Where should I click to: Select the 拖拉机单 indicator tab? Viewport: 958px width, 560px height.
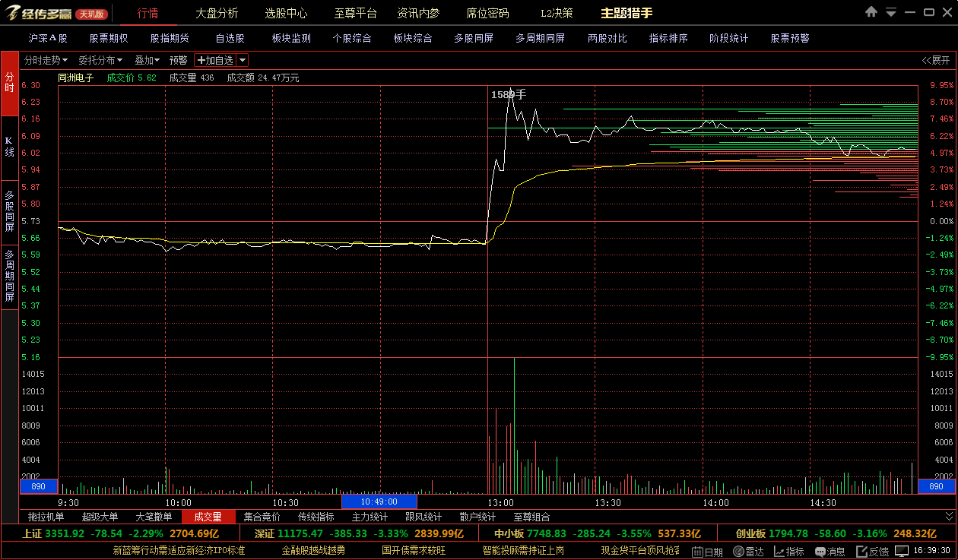click(46, 517)
